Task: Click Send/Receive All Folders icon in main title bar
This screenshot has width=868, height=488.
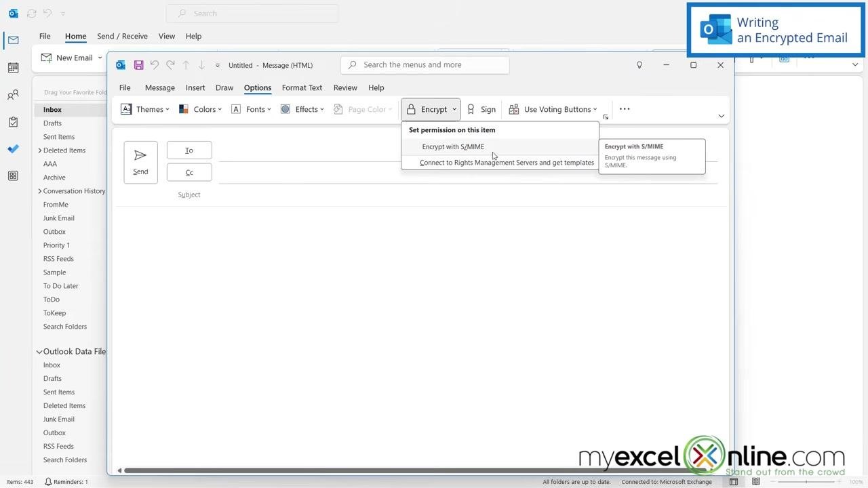Action: pyautogui.click(x=31, y=14)
